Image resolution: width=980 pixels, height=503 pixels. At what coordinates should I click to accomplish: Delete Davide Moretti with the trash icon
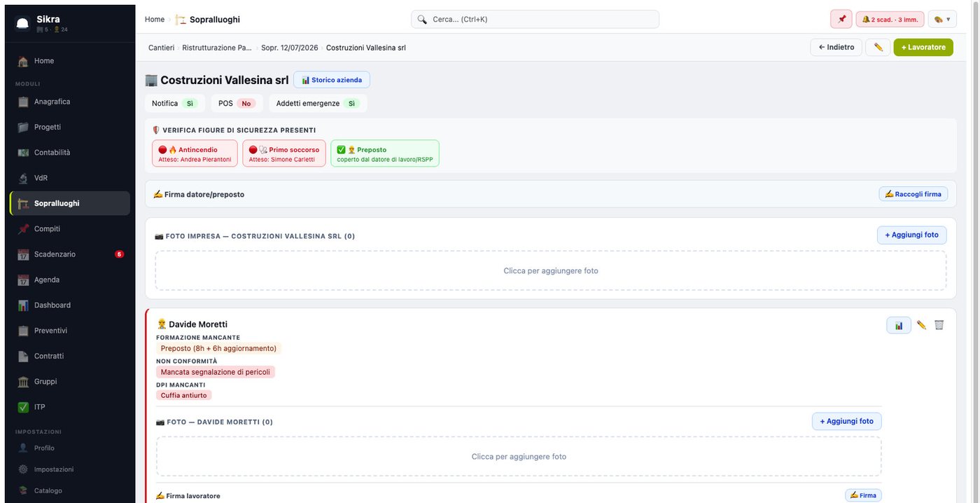[939, 325]
